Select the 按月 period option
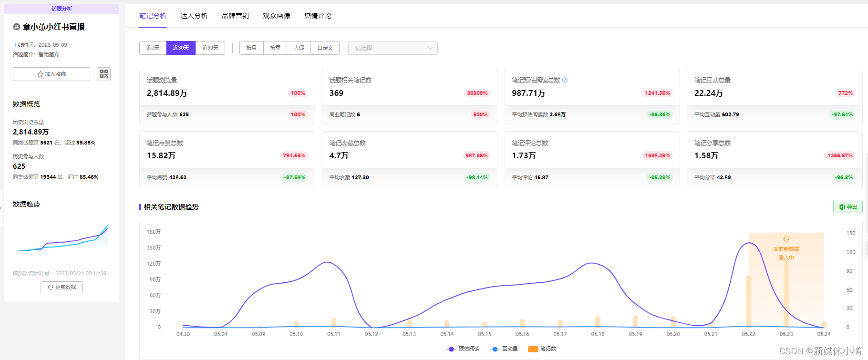The width and height of the screenshot is (868, 360). point(251,48)
